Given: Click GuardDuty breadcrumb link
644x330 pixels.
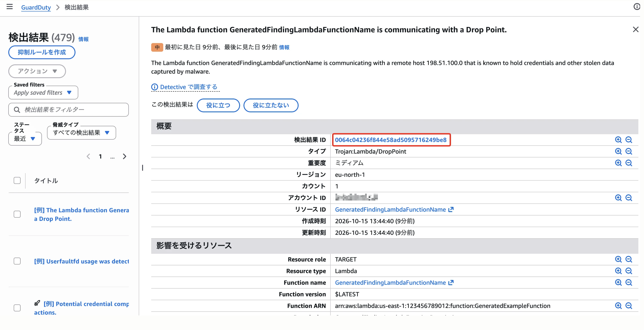Looking at the screenshot, I should click(x=36, y=7).
